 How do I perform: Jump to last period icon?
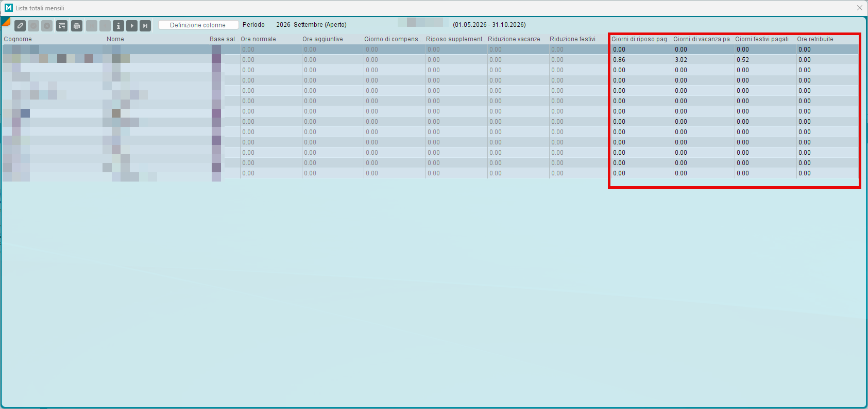[145, 25]
